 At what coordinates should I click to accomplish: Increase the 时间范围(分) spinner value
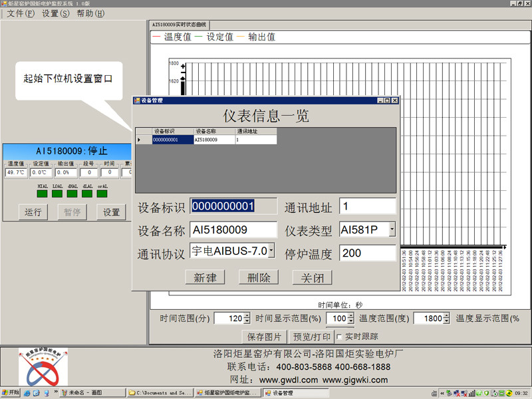click(x=247, y=316)
